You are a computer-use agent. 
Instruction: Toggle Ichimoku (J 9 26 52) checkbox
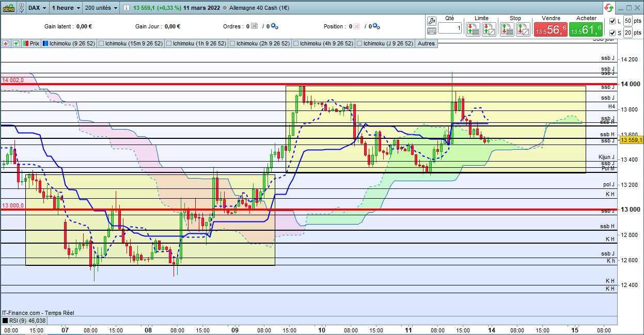point(359,44)
